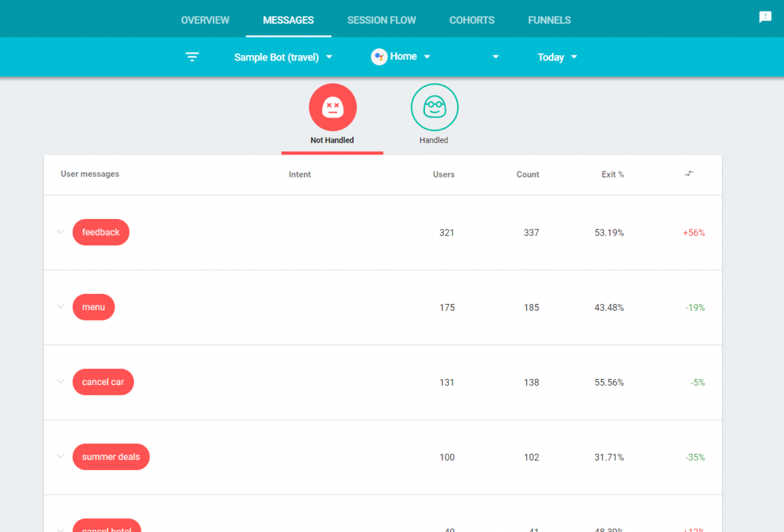Open the Cohorts tab

pos(472,20)
